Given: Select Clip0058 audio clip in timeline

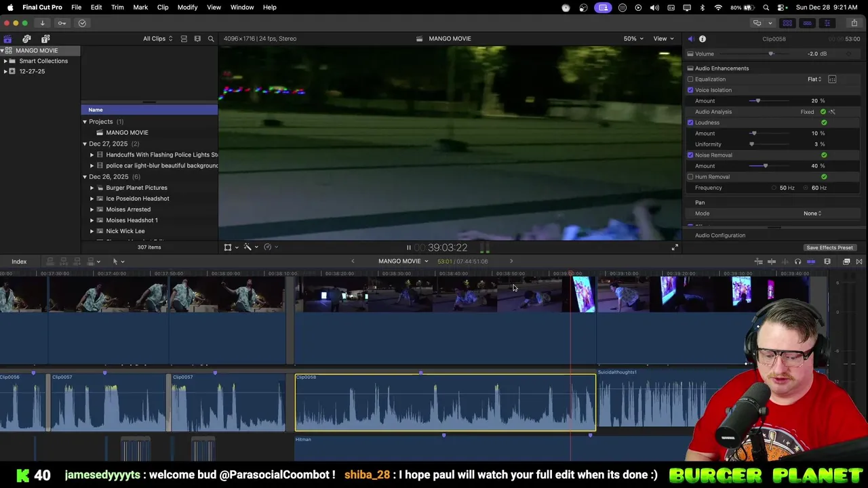Looking at the screenshot, I should [x=446, y=403].
